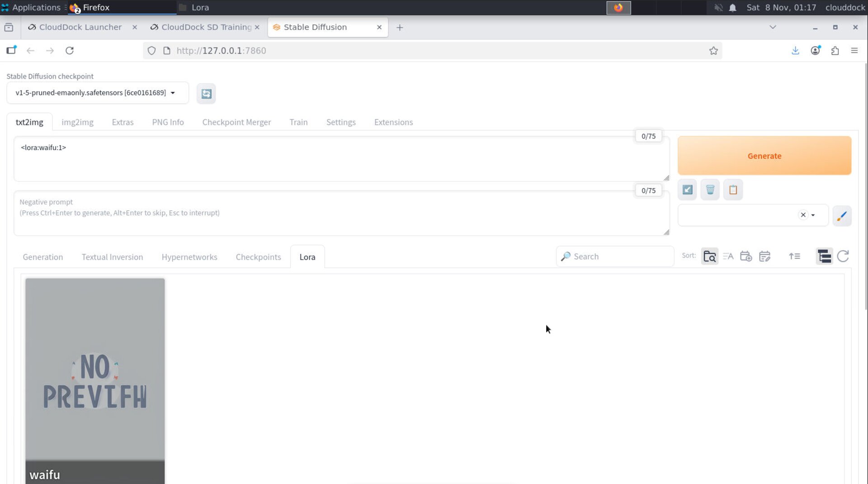Image resolution: width=868 pixels, height=484 pixels.
Task: Clear the prompt with trash icon
Action: point(710,190)
